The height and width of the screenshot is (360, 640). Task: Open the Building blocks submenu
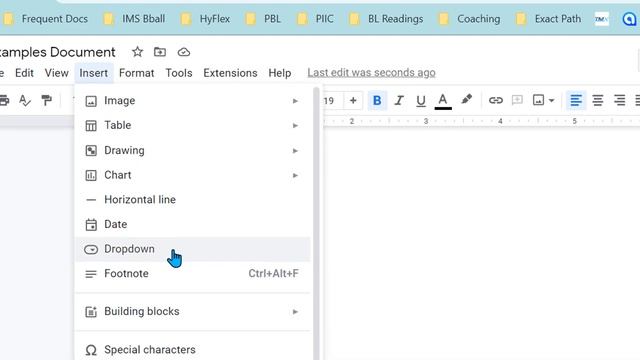point(193,311)
